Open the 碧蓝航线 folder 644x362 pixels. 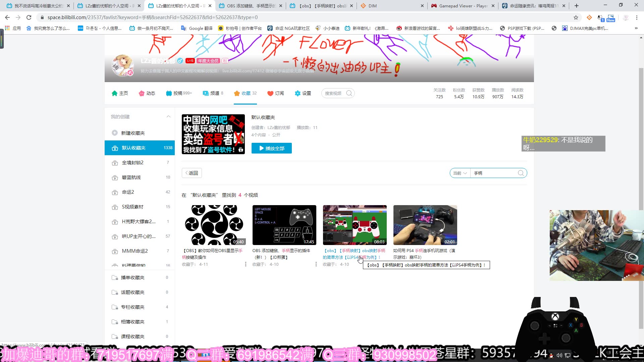pyautogui.click(x=140, y=177)
